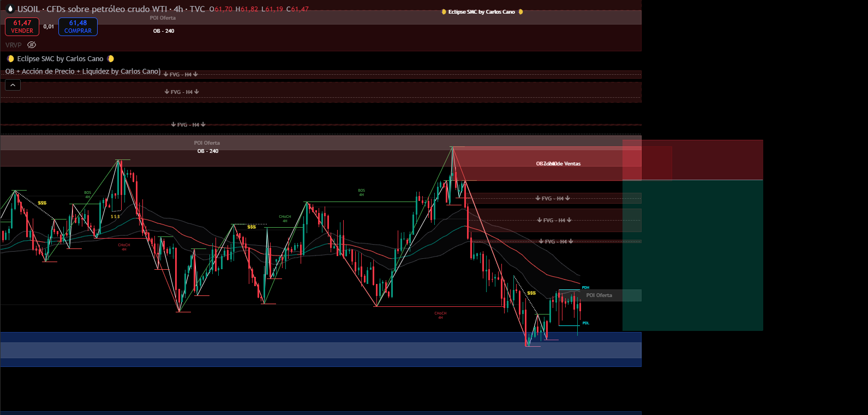The width and height of the screenshot is (868, 415).
Task: Toggle VRVP visibility with the crossed eye icon
Action: click(x=32, y=45)
